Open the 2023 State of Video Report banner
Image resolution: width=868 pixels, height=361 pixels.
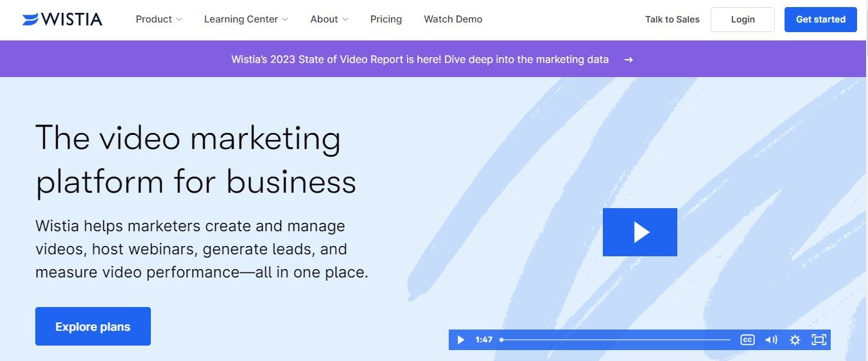pyautogui.click(x=420, y=59)
